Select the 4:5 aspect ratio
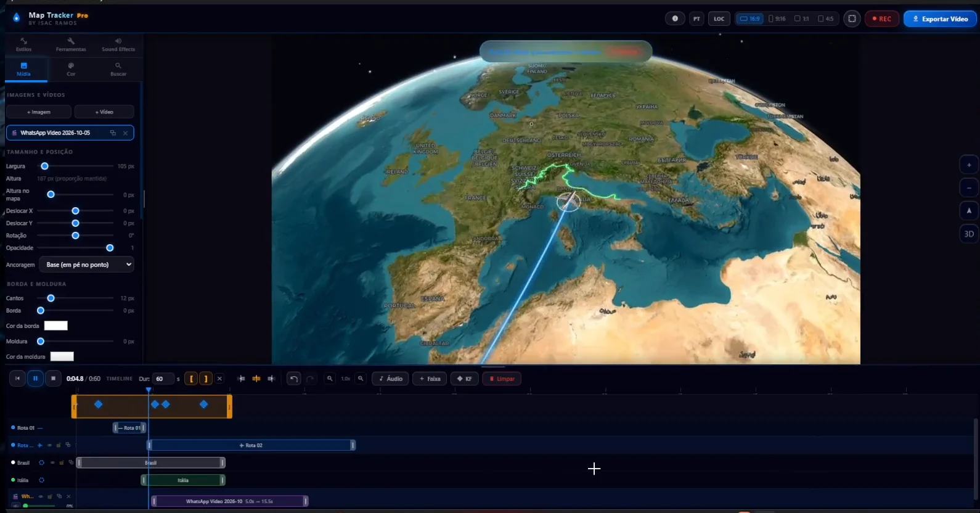 [826, 19]
